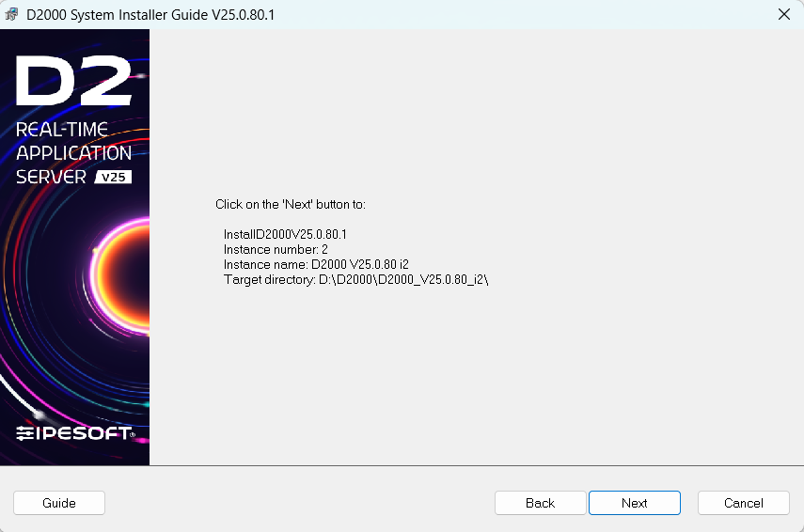Click the V25 version badge

click(x=114, y=177)
